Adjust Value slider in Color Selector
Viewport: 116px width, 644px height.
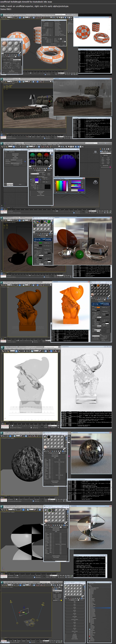76,188
